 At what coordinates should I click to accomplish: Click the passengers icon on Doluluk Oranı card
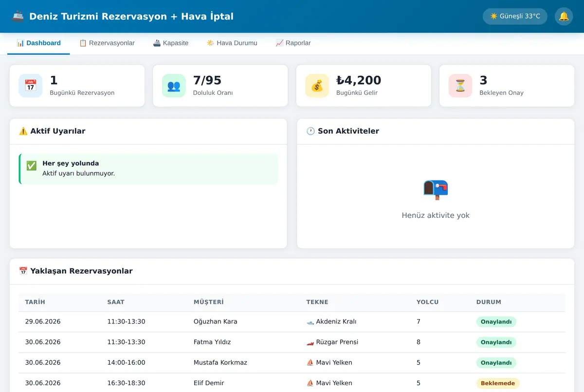click(174, 86)
